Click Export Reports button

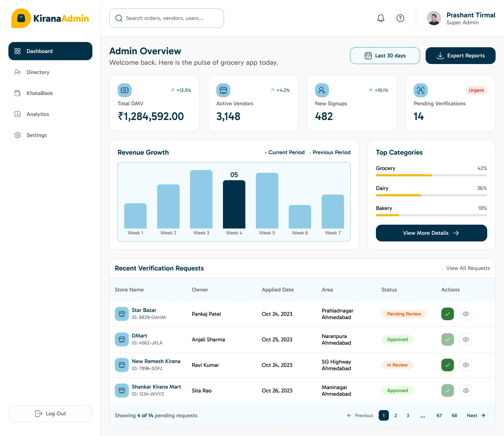[461, 56]
